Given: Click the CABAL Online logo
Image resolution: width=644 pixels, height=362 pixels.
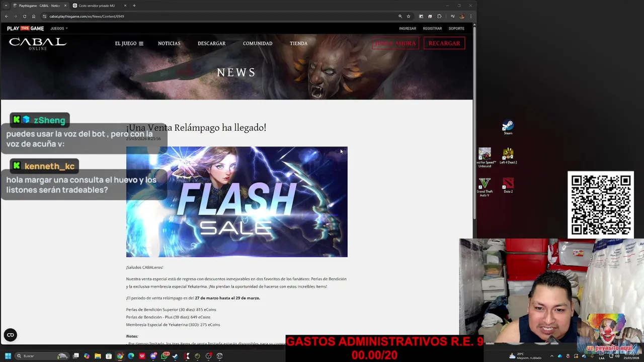Looking at the screenshot, I should 38,44.
